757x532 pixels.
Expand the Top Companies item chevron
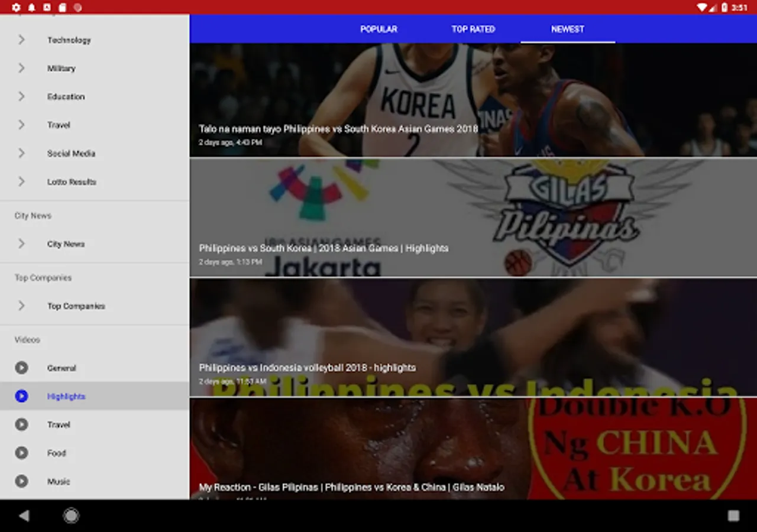(21, 306)
